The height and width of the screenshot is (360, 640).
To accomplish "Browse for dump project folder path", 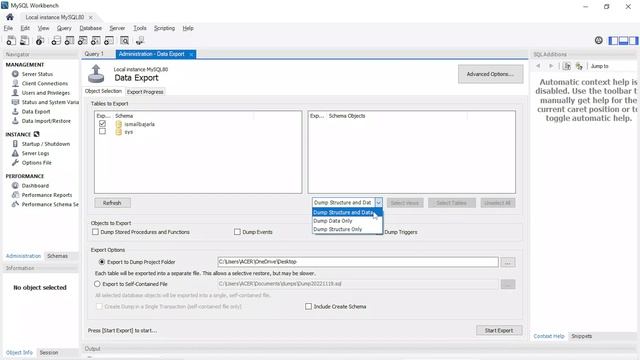I will coord(508,262).
